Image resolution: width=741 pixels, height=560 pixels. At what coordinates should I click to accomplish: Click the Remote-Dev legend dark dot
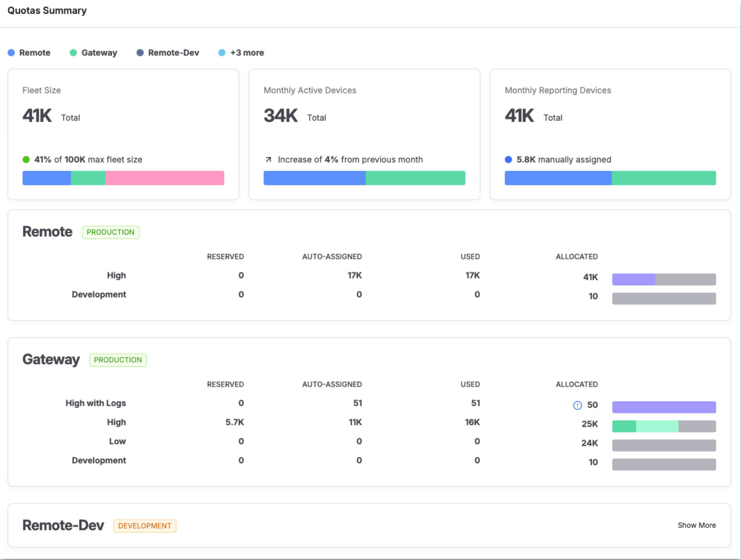(140, 53)
